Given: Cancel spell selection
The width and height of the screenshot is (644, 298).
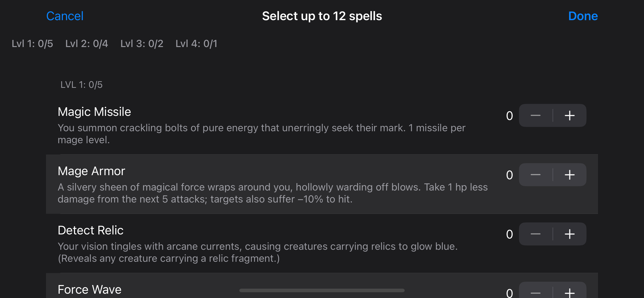Looking at the screenshot, I should (x=65, y=16).
